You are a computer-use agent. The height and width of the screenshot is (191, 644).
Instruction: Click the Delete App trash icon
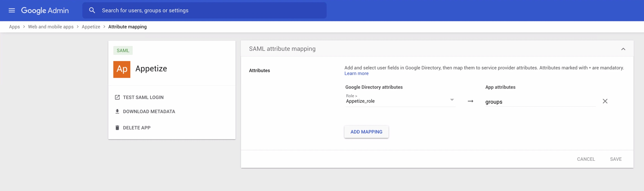(117, 128)
